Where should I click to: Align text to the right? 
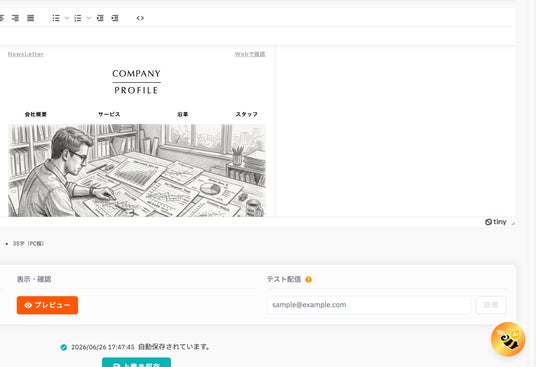tap(15, 18)
